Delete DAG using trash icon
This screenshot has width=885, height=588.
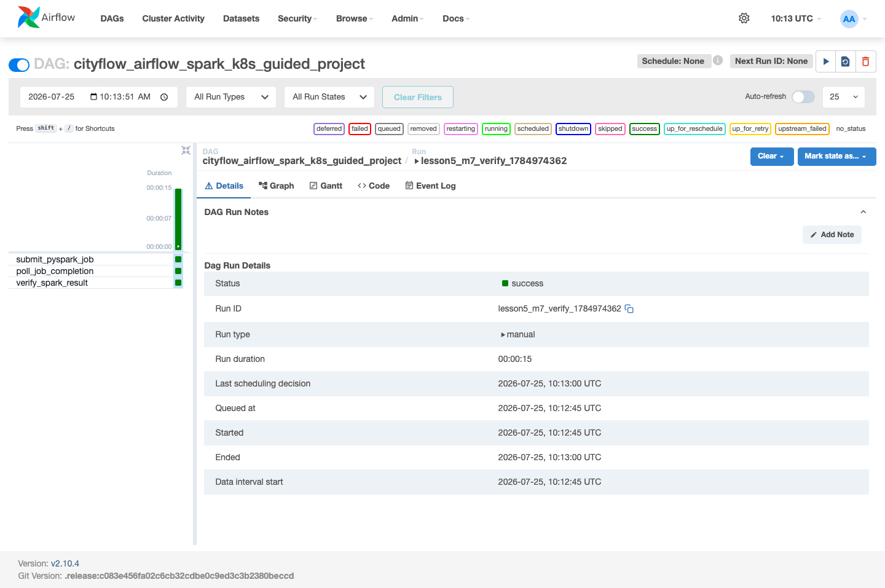pyautogui.click(x=865, y=61)
